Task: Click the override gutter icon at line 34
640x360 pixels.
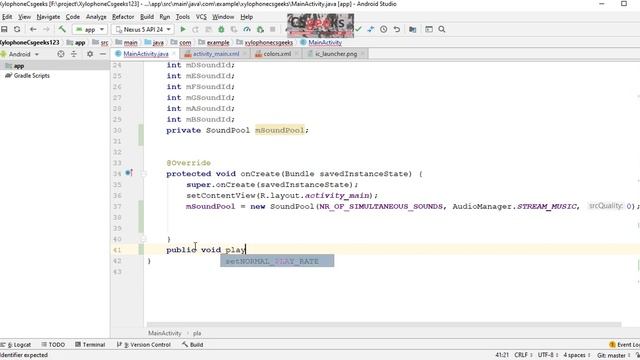Action: click(129, 173)
